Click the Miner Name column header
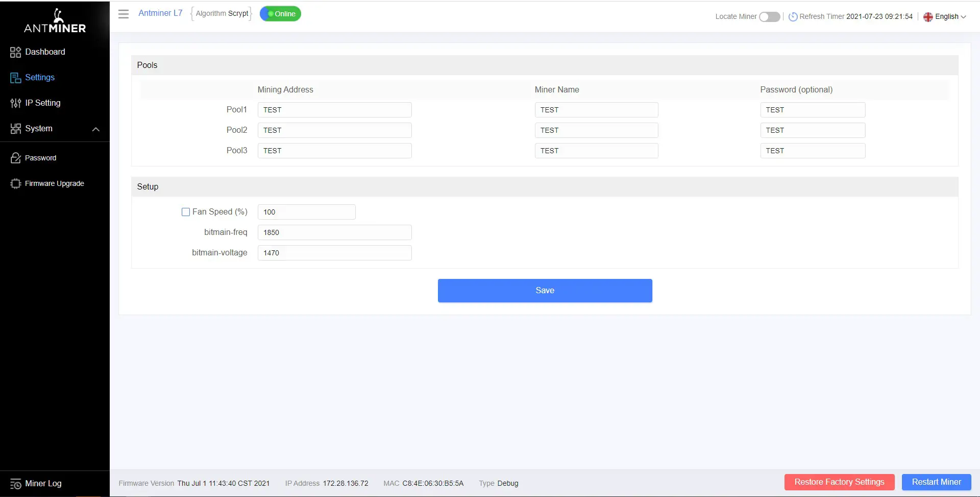The width and height of the screenshot is (980, 497). 557,90
